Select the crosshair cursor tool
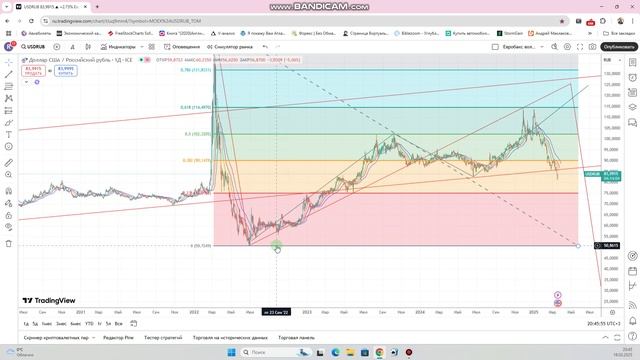The height and width of the screenshot is (360, 640). coord(9,62)
